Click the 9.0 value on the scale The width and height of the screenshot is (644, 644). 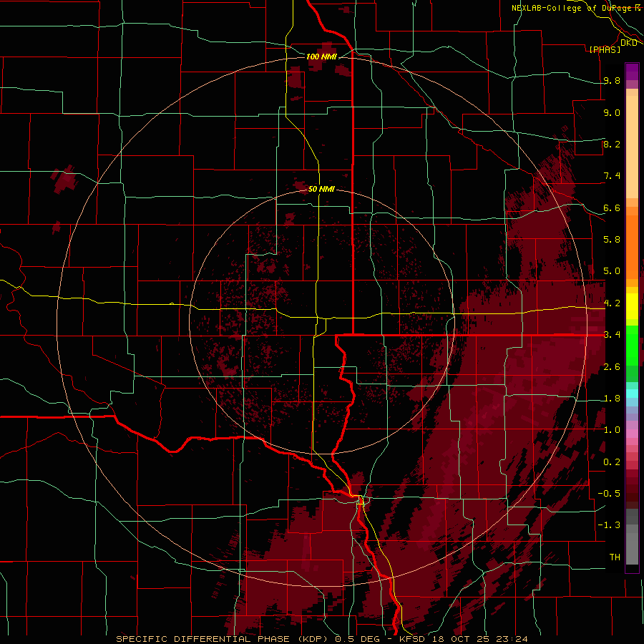tap(612, 112)
